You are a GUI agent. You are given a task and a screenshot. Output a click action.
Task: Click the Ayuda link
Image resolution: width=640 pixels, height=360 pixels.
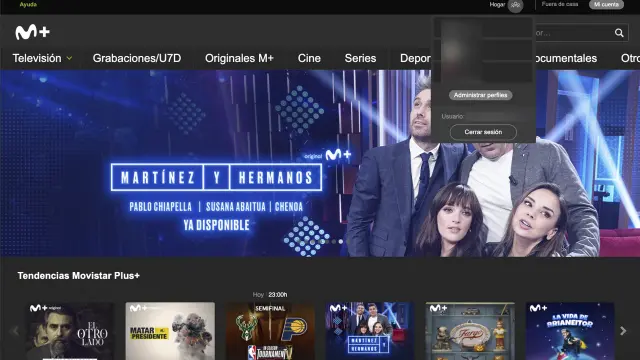pos(28,4)
